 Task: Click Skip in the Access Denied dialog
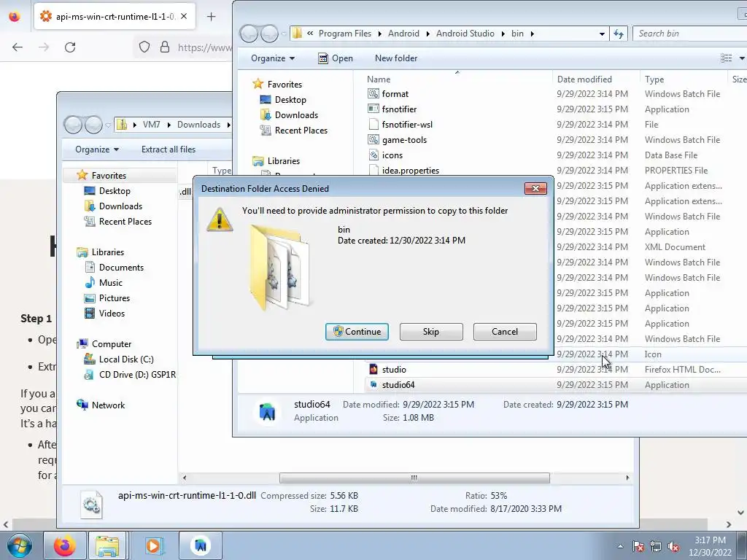tap(431, 332)
